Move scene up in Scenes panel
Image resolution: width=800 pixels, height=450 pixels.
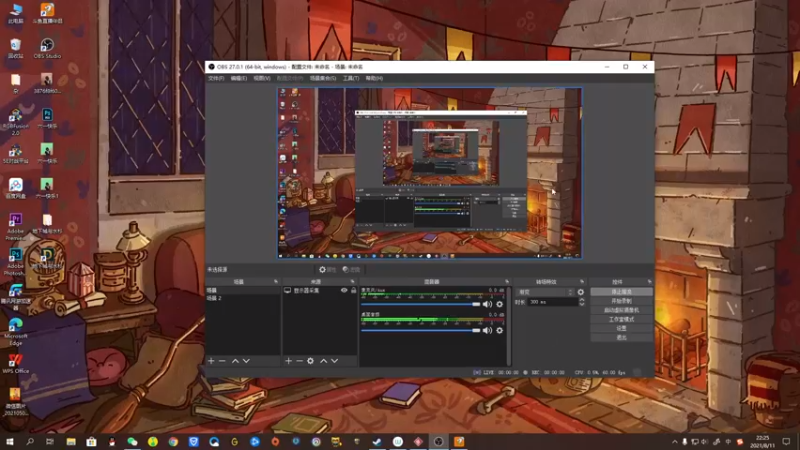click(235, 361)
